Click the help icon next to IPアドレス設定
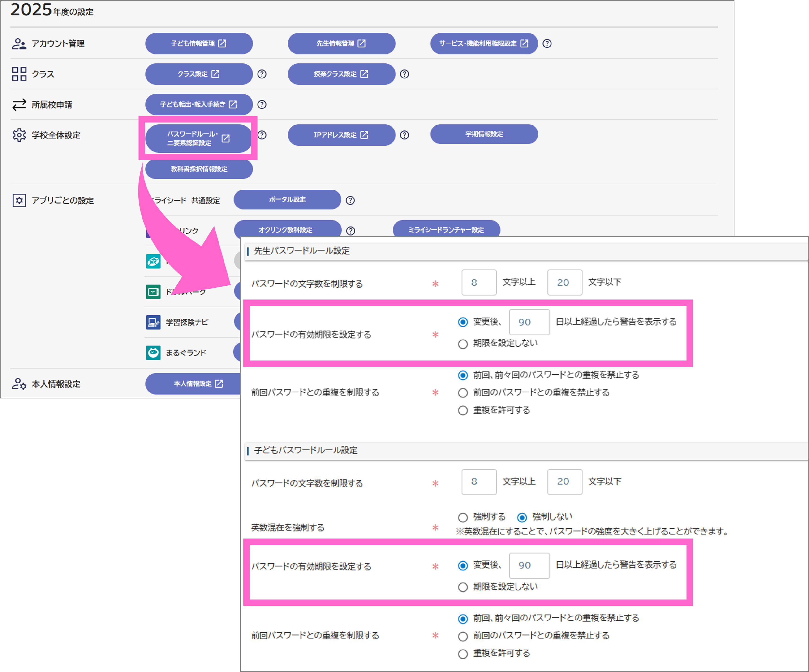The width and height of the screenshot is (809, 672). (x=404, y=135)
